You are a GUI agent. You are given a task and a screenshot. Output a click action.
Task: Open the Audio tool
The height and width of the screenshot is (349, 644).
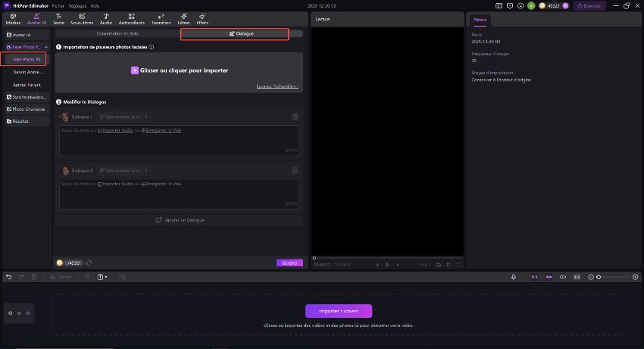point(106,19)
